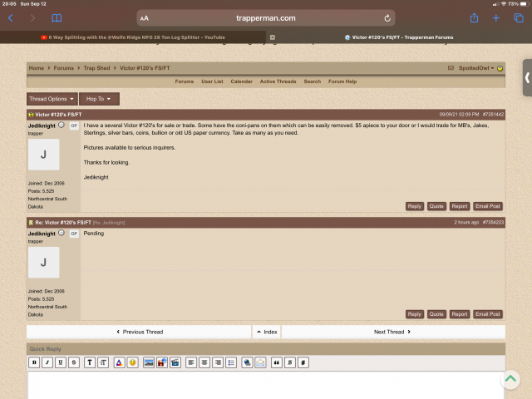Open Safari share sheet icon
This screenshot has width=532, height=399.
click(474, 17)
